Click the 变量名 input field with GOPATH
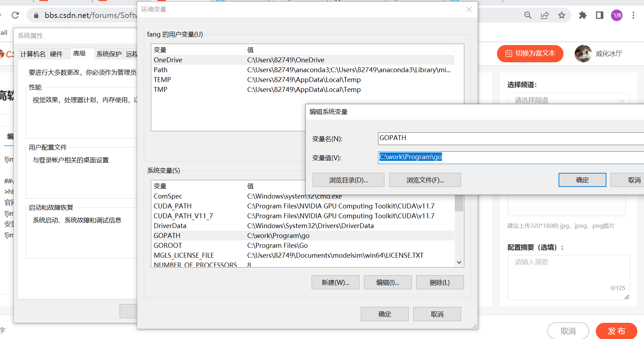 [x=511, y=138]
